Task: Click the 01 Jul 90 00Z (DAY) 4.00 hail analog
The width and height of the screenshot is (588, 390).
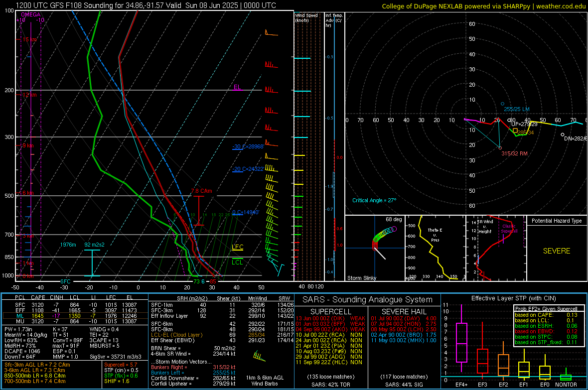Action: pyautogui.click(x=404, y=318)
